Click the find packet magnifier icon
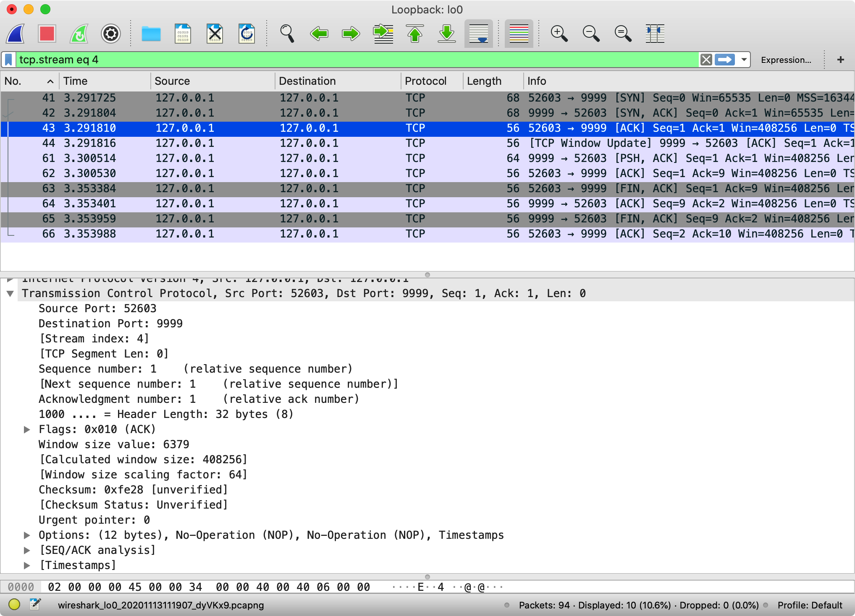855x616 pixels. click(287, 34)
